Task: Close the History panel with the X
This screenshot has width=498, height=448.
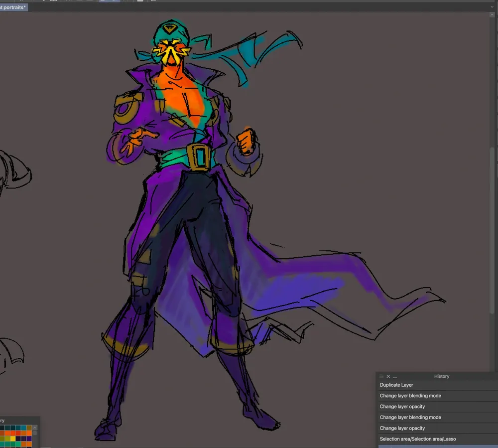Action: [388, 376]
